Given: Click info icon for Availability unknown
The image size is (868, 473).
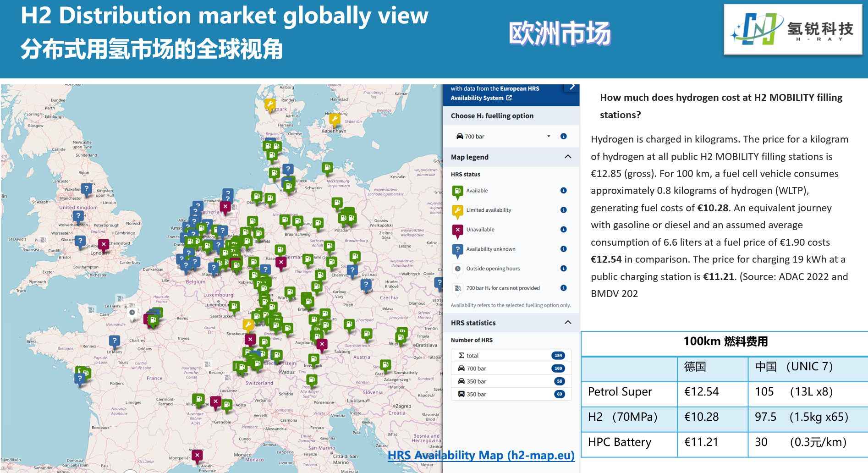Looking at the screenshot, I should point(563,249).
